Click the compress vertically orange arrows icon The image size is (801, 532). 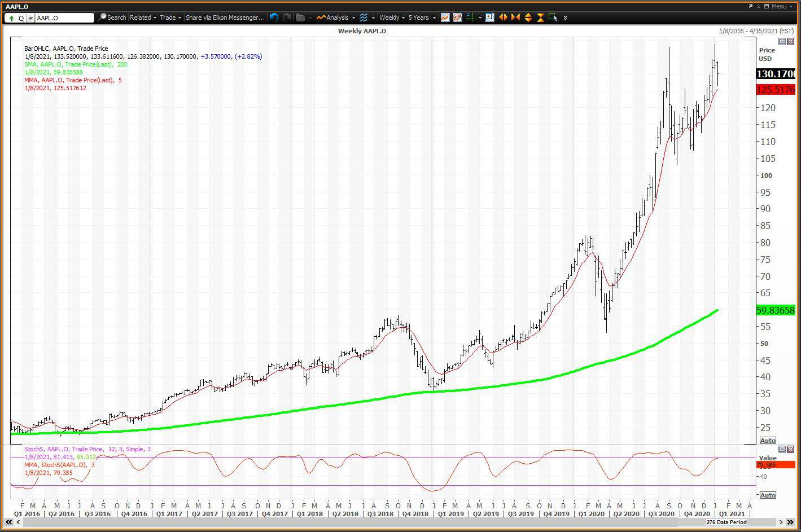(541, 17)
